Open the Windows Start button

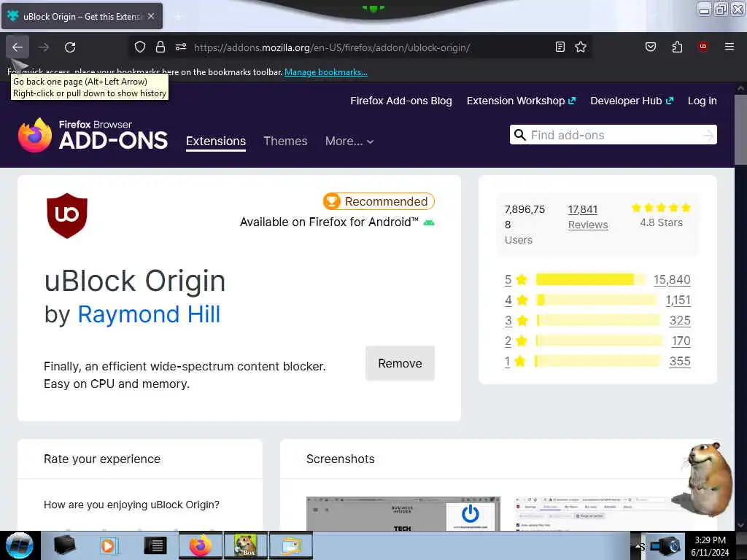click(20, 545)
